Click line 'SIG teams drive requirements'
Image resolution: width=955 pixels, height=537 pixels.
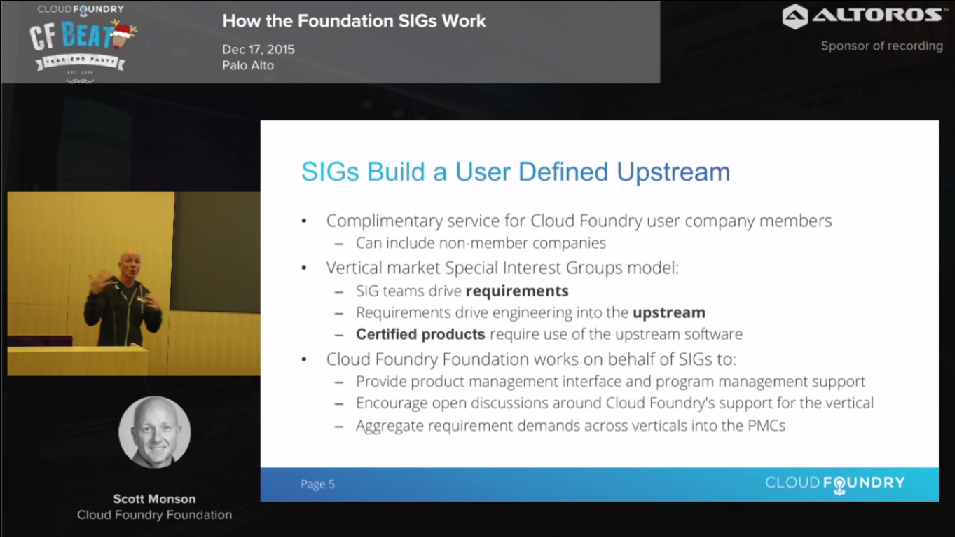click(x=462, y=290)
